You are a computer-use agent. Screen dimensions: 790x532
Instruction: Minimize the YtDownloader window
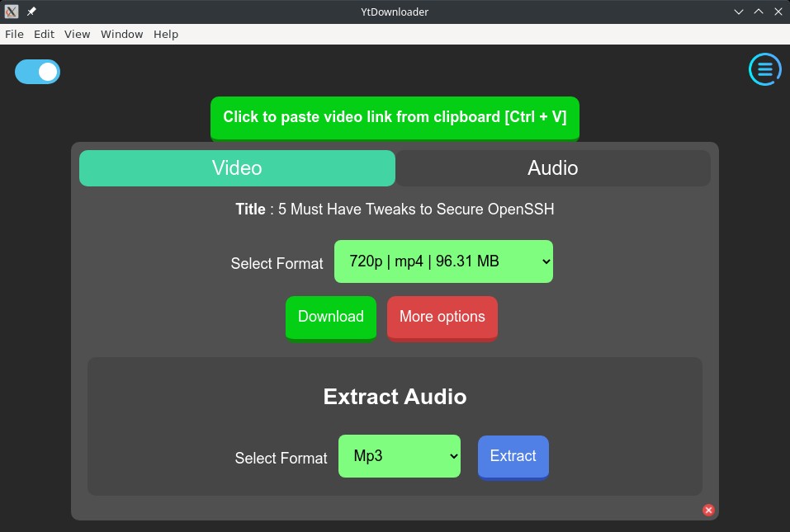tap(739, 12)
